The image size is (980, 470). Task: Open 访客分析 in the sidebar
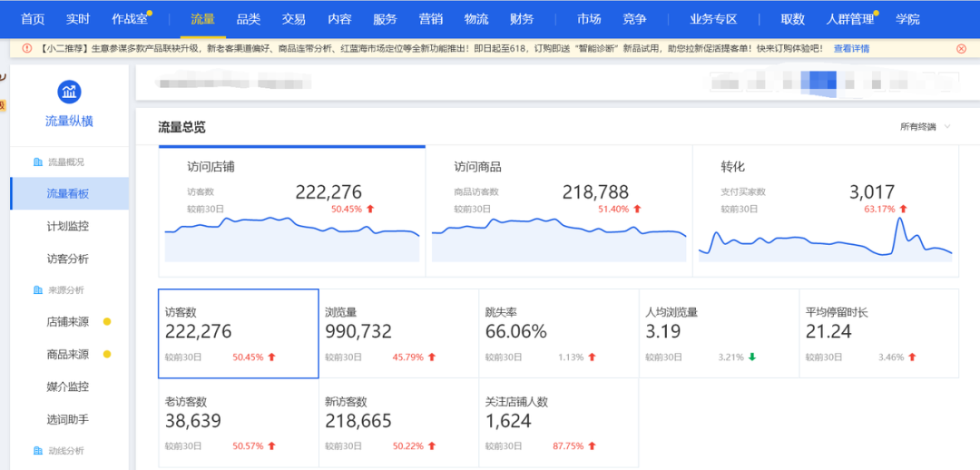point(69,259)
